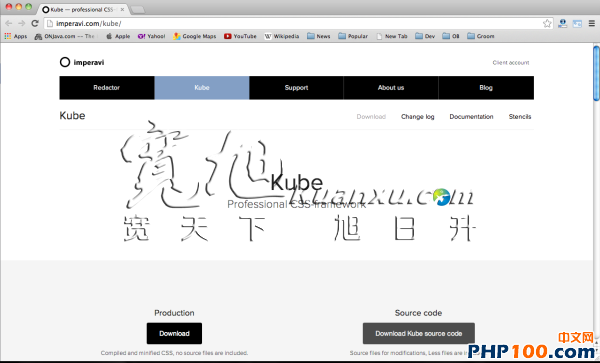Open the YouTube bookmark

240,36
